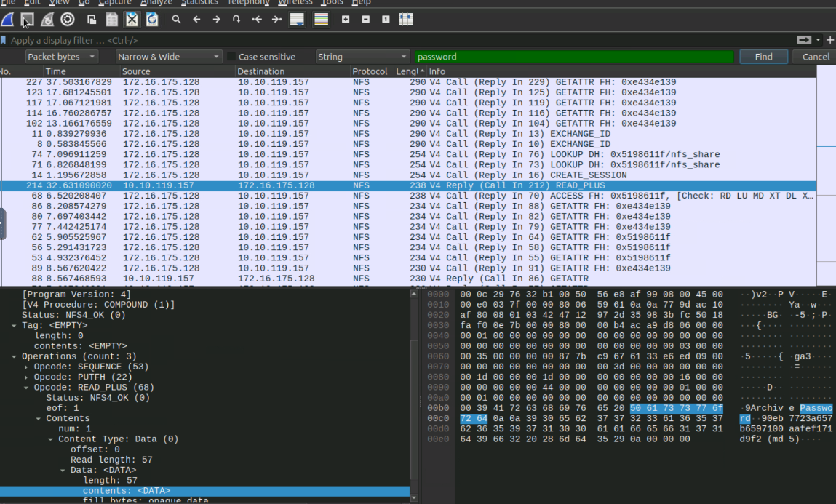
Task: Click the close capture file icon
Action: (x=132, y=20)
